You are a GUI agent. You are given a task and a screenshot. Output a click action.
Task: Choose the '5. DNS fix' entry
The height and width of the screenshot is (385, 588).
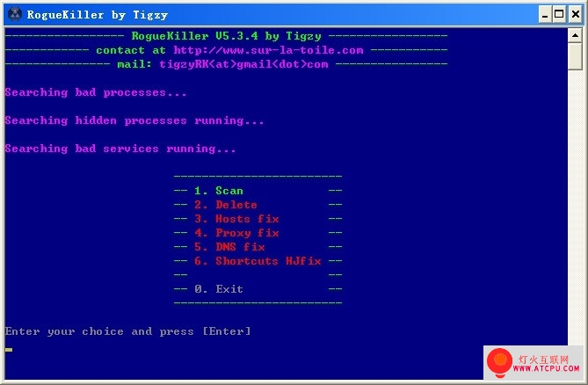[229, 247]
